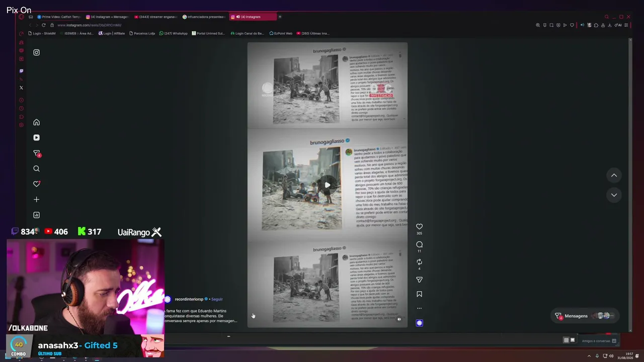The height and width of the screenshot is (362, 644).
Task: Open browser downloads arrow icon
Action: 610,25
